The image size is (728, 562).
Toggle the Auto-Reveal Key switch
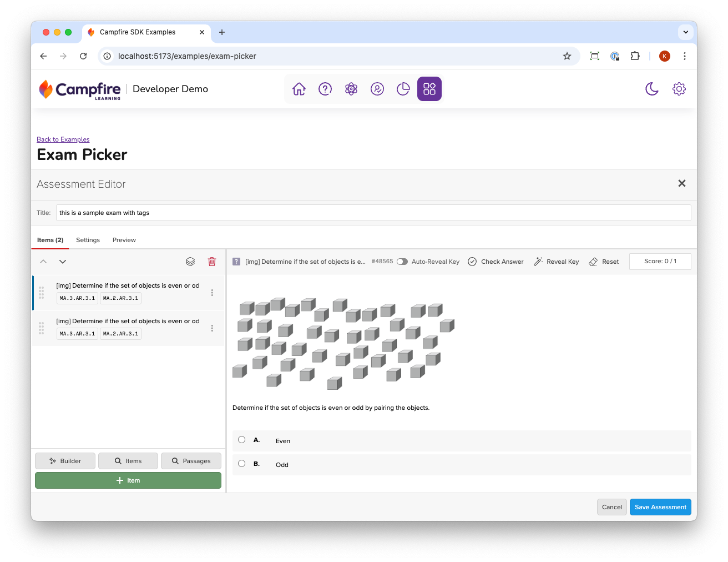coord(402,262)
